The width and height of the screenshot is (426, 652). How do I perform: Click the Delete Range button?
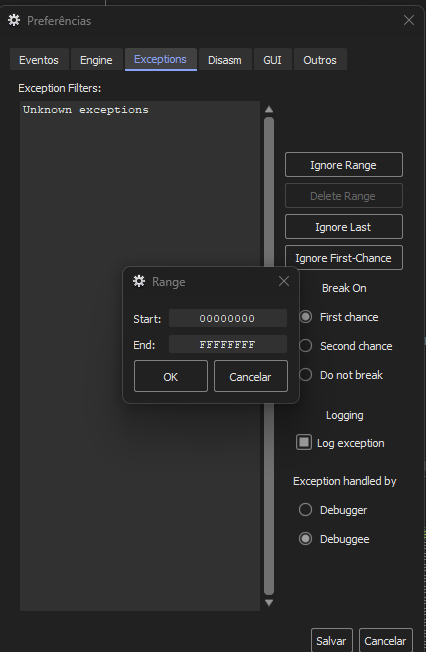[344, 195]
